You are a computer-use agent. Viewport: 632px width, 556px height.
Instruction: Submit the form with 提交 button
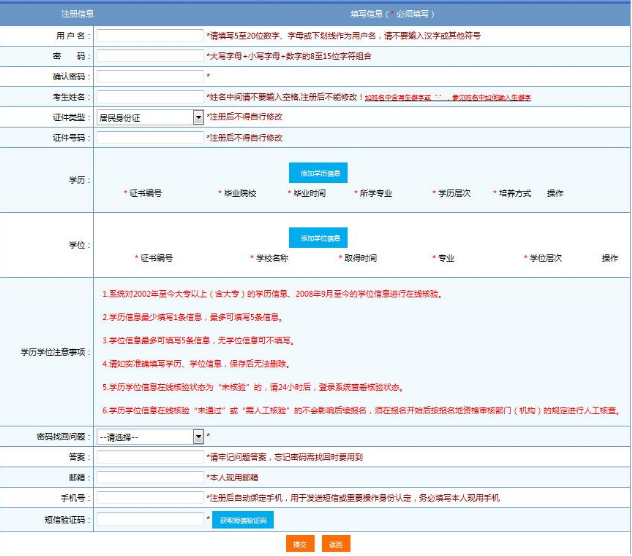pos(299,544)
